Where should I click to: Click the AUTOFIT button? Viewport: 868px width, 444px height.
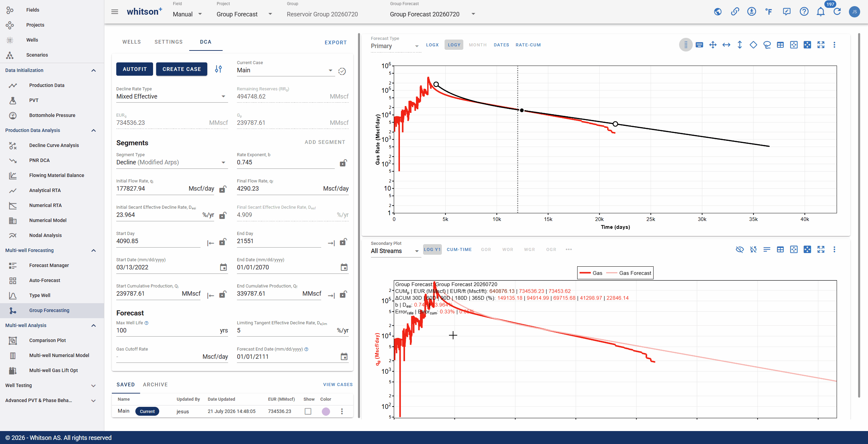[x=135, y=69]
